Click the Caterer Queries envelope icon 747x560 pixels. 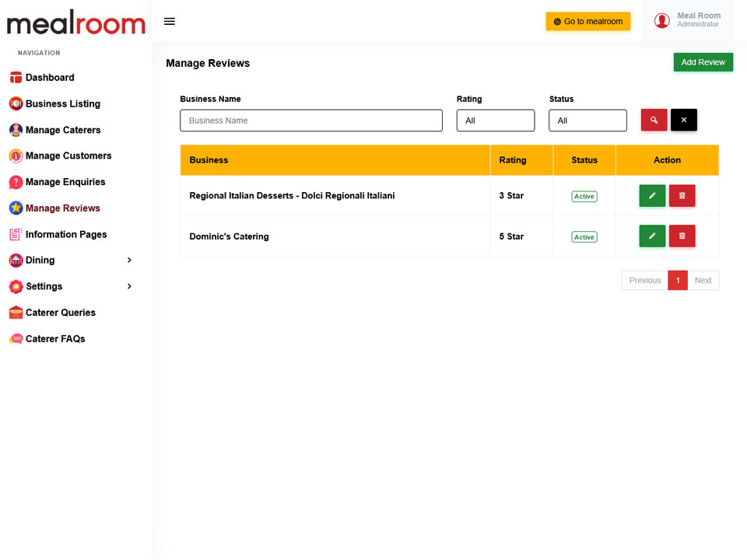(16, 313)
